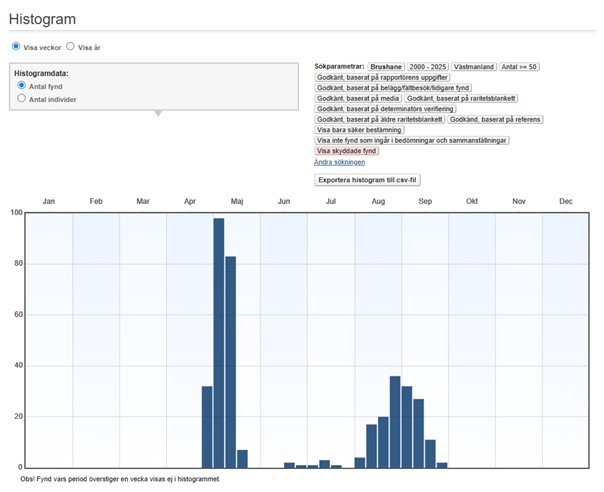Click 'Godkänt, baserat på media' tag
604x492 pixels.
(357, 98)
